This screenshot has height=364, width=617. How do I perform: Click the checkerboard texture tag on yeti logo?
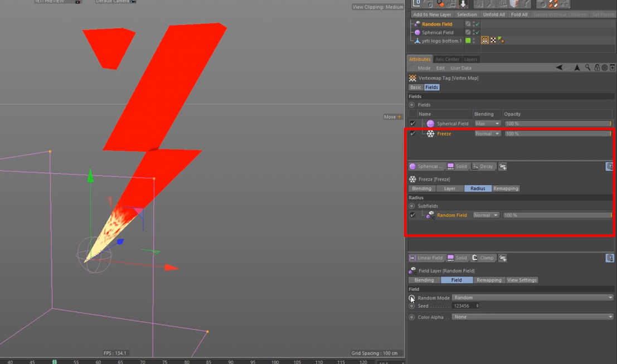493,40
